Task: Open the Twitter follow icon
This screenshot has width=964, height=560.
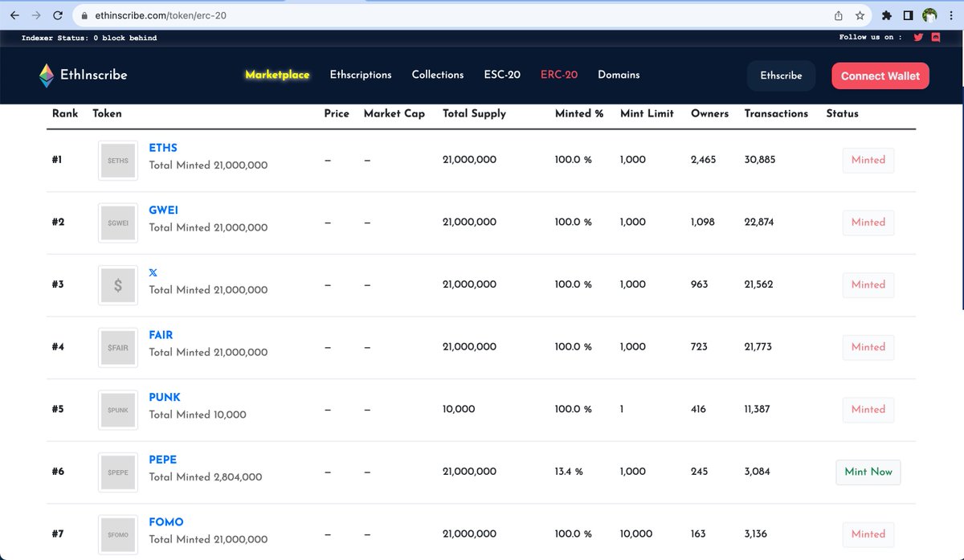Action: tap(918, 37)
